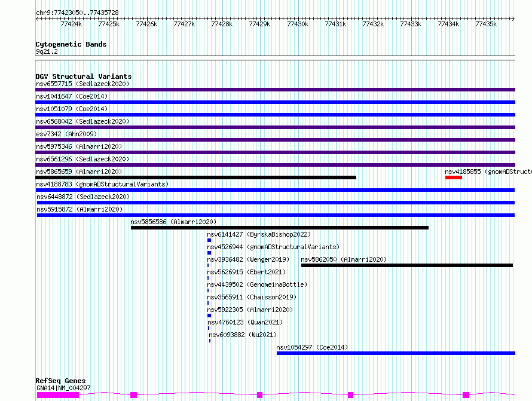Select the nsv1041647 (Coe2014) variant label
Screen dimensions: 532x401
pos(72,96)
